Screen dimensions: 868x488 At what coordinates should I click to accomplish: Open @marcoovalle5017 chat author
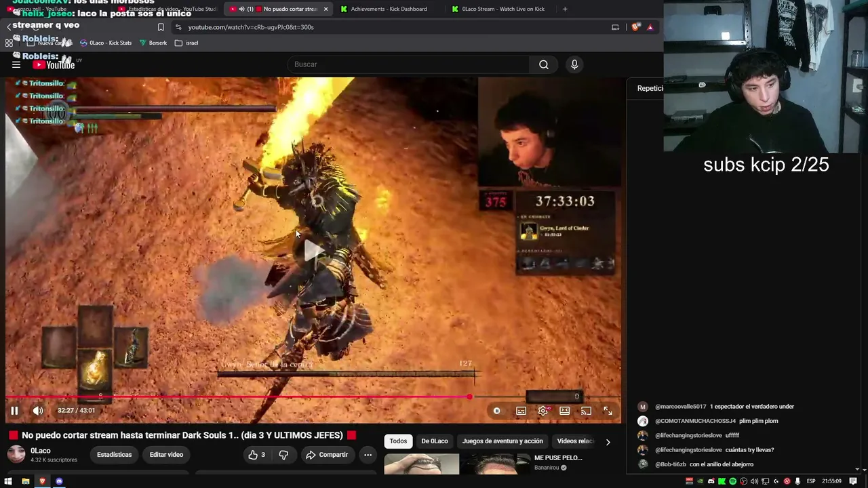681,407
